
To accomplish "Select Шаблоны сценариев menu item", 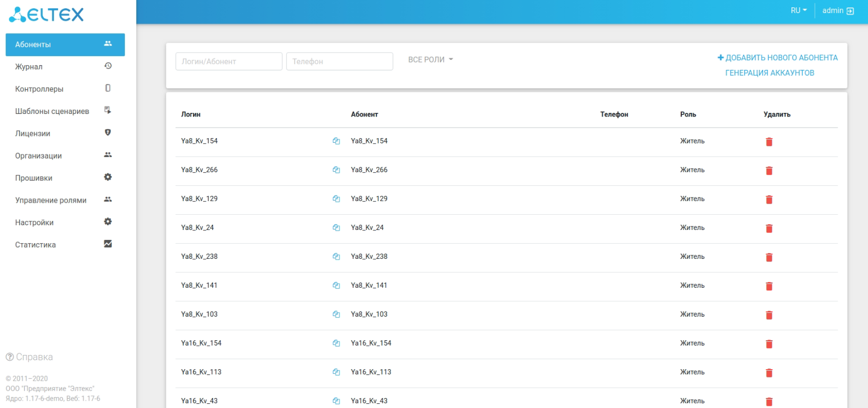I will pyautogui.click(x=65, y=111).
